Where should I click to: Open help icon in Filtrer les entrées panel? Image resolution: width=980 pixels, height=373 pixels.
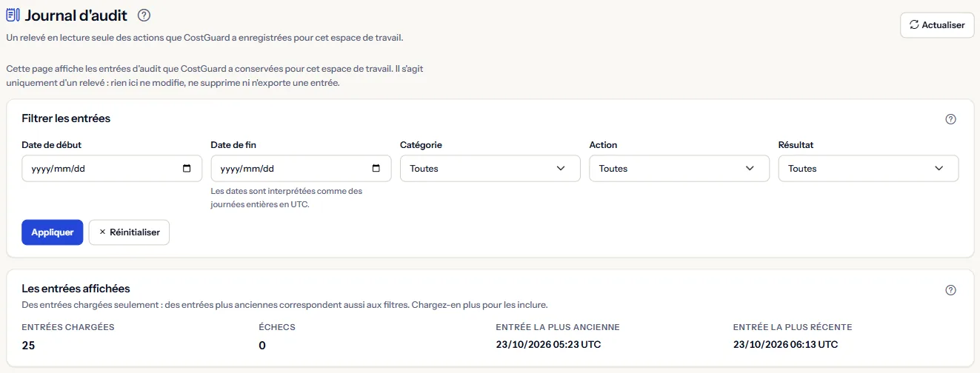pyautogui.click(x=951, y=119)
